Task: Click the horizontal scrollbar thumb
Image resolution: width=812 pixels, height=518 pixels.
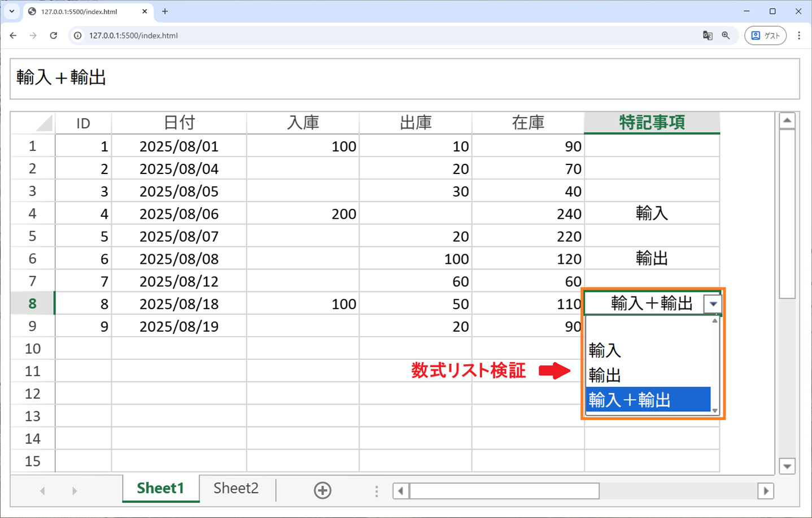Action: point(504,491)
